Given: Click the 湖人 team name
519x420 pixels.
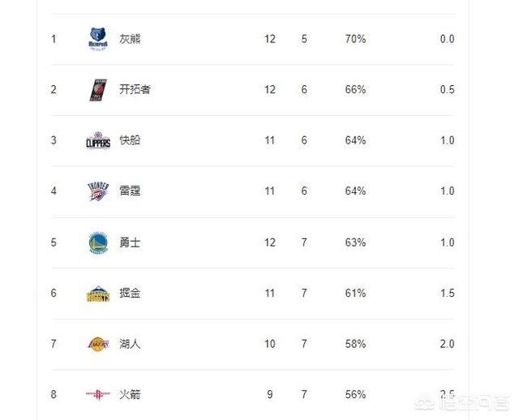Looking at the screenshot, I should tap(130, 344).
